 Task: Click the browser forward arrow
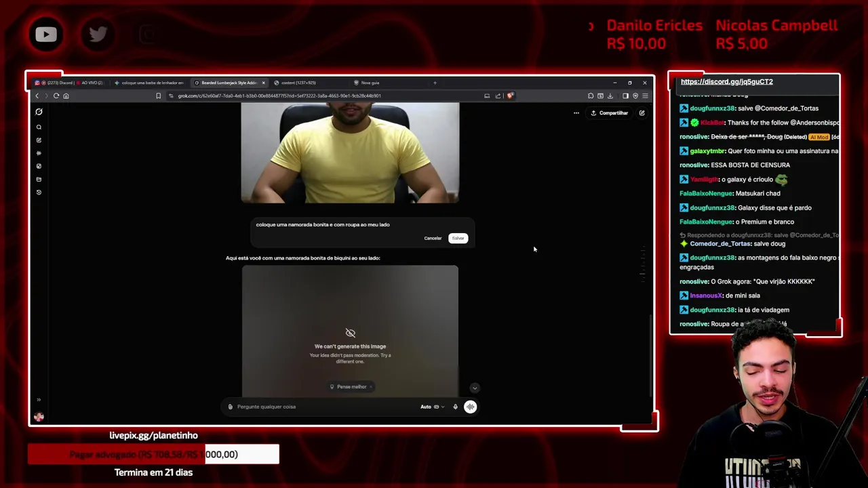pos(47,96)
